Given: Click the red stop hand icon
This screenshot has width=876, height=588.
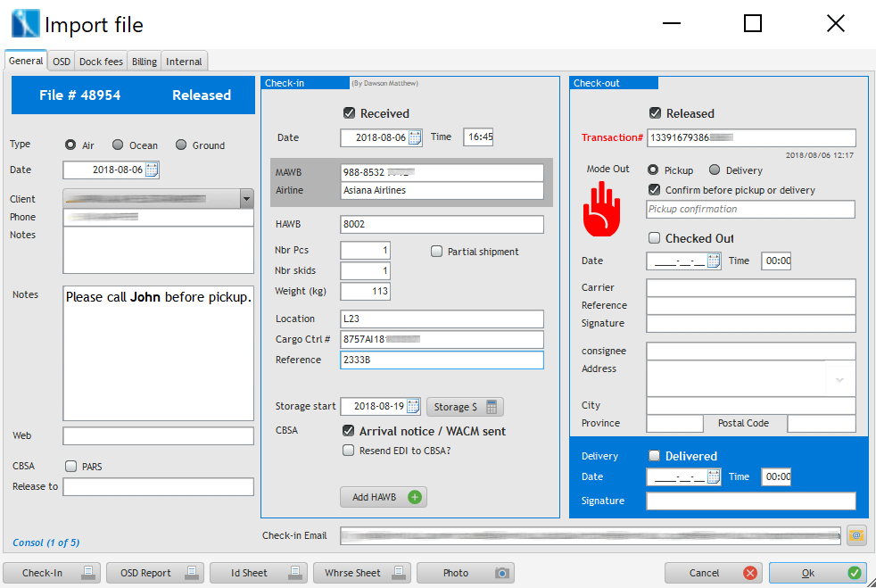Looking at the screenshot, I should tap(601, 209).
